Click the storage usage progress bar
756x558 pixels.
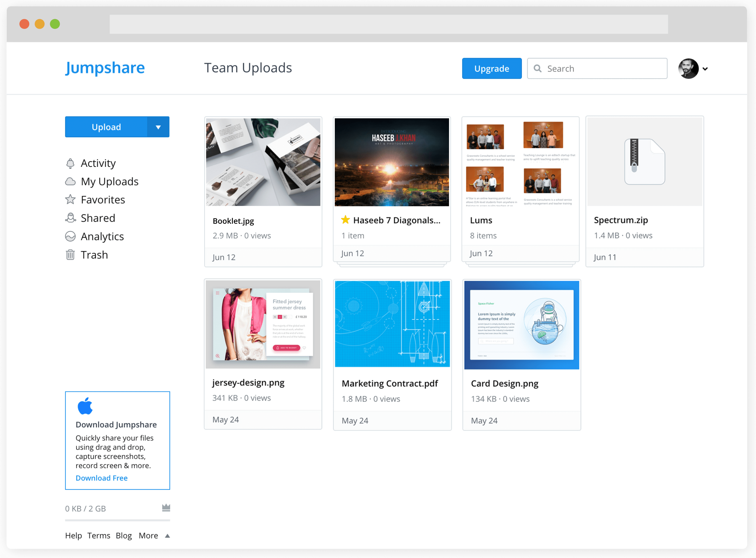pos(118,521)
